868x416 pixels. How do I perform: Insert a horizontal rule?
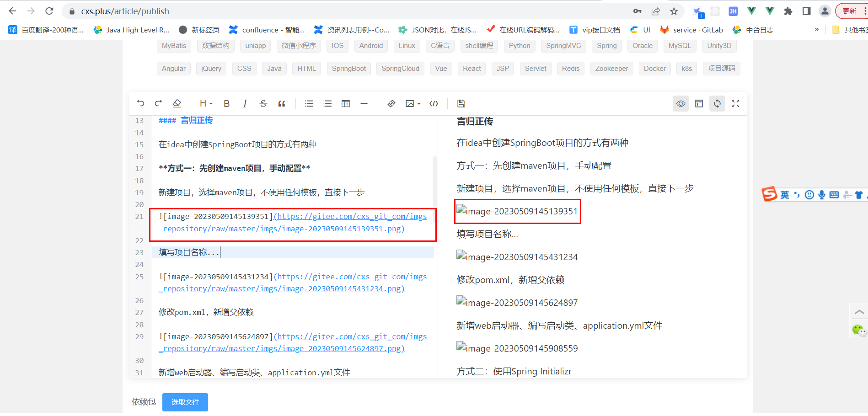click(x=364, y=104)
